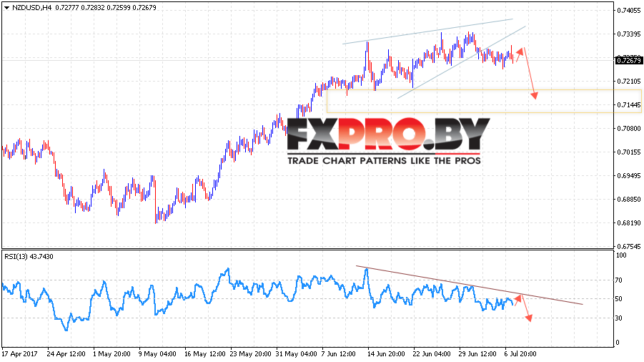Click the RSI level 50 label

[x=619, y=299]
